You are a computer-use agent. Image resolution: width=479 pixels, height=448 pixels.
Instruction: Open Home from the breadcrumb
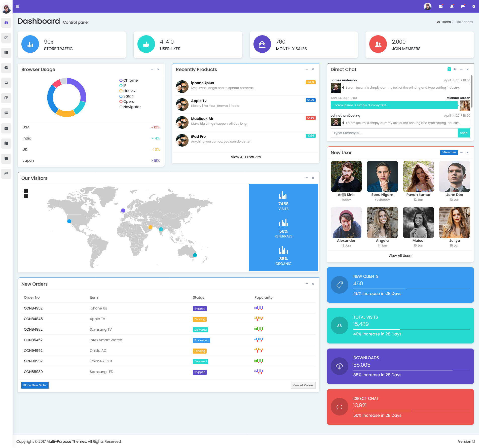[446, 22]
